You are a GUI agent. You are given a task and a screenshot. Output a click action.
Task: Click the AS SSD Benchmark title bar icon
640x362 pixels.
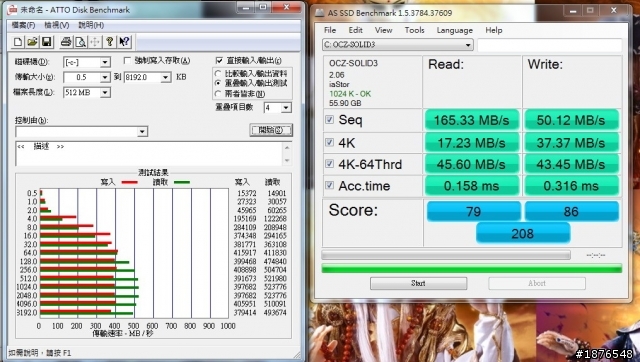point(320,13)
